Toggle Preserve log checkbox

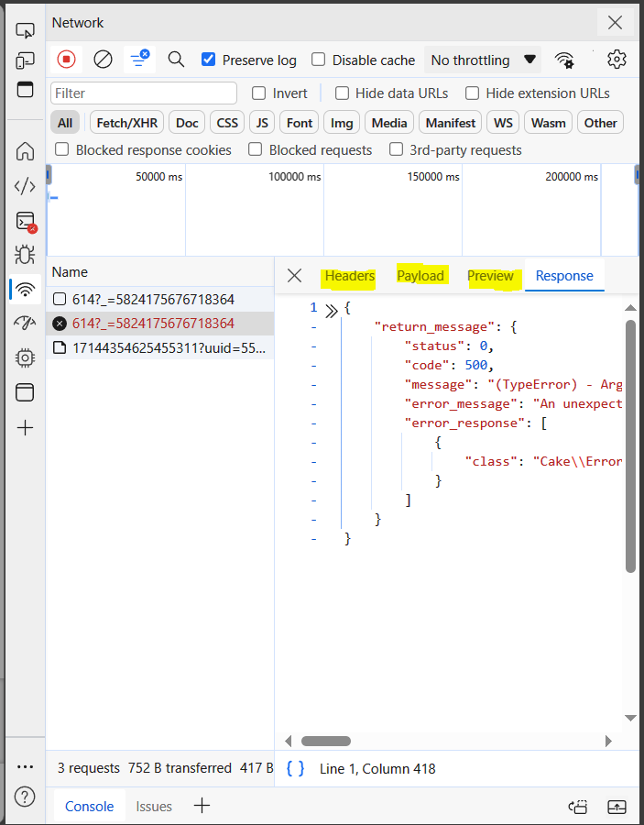(x=209, y=60)
